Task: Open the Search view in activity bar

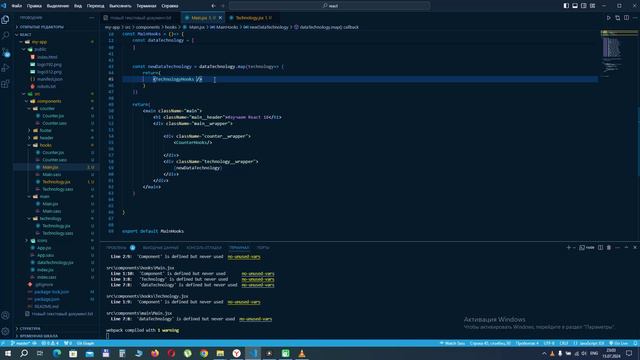Action: pyautogui.click(x=5, y=36)
